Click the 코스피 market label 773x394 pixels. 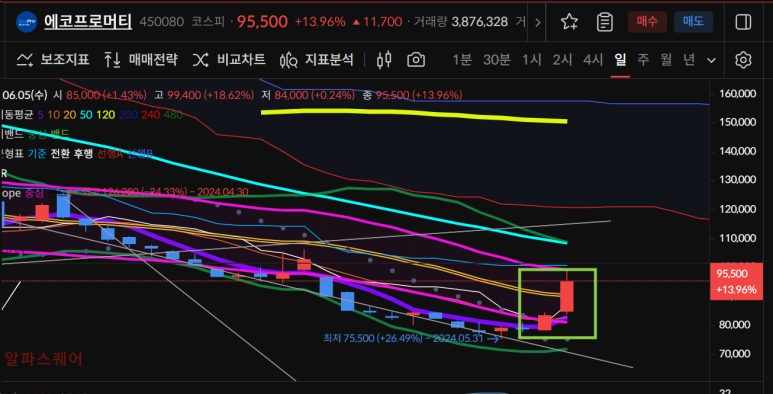pyautogui.click(x=208, y=22)
